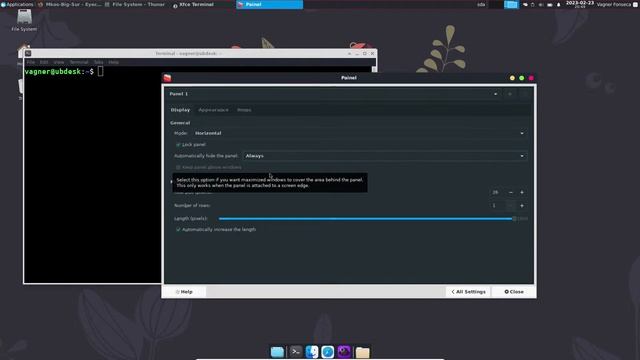This screenshot has height=360, width=640.
Task: Click workspace switcher in top panel
Action: [x=511, y=4]
